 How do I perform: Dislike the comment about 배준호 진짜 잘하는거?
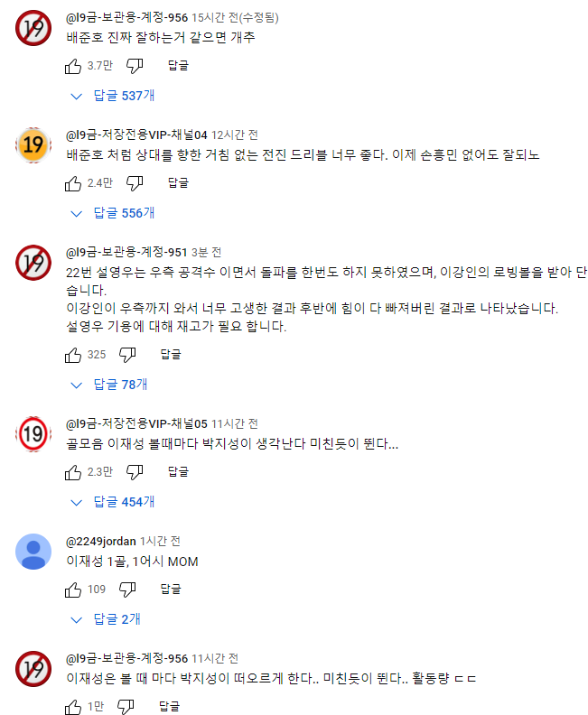pyautogui.click(x=135, y=66)
